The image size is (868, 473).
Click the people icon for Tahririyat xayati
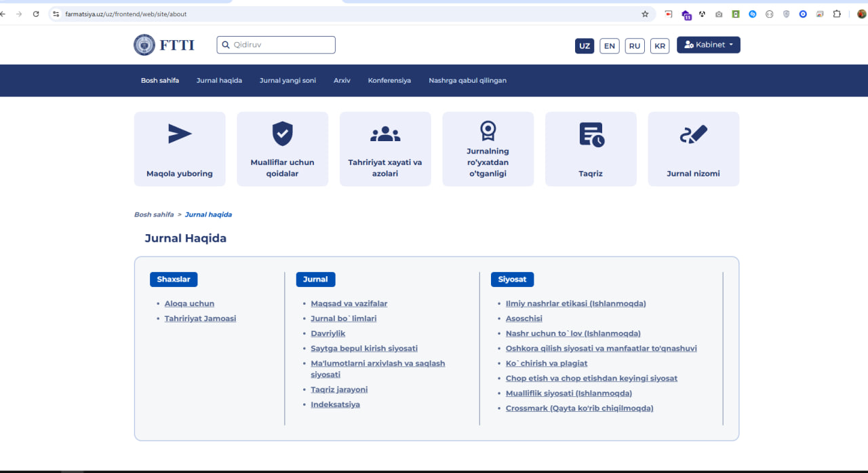(385, 134)
